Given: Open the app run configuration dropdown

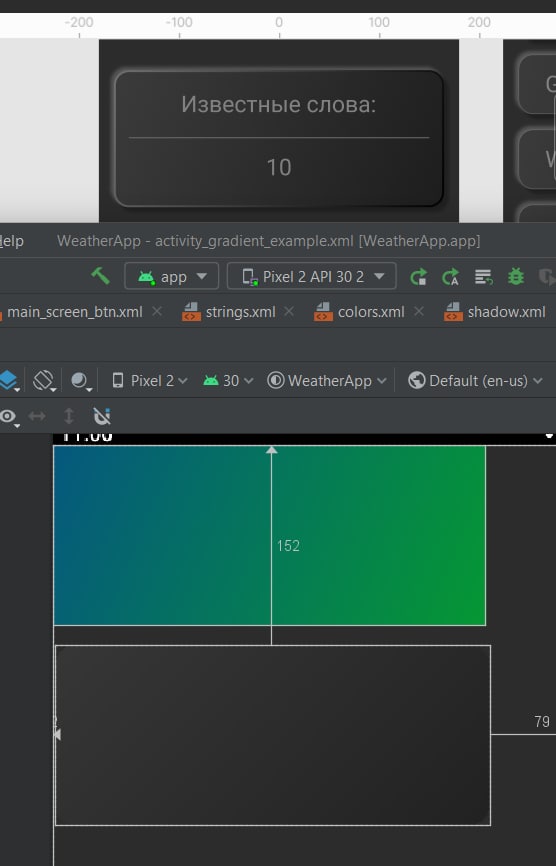Looking at the screenshot, I should click(172, 276).
